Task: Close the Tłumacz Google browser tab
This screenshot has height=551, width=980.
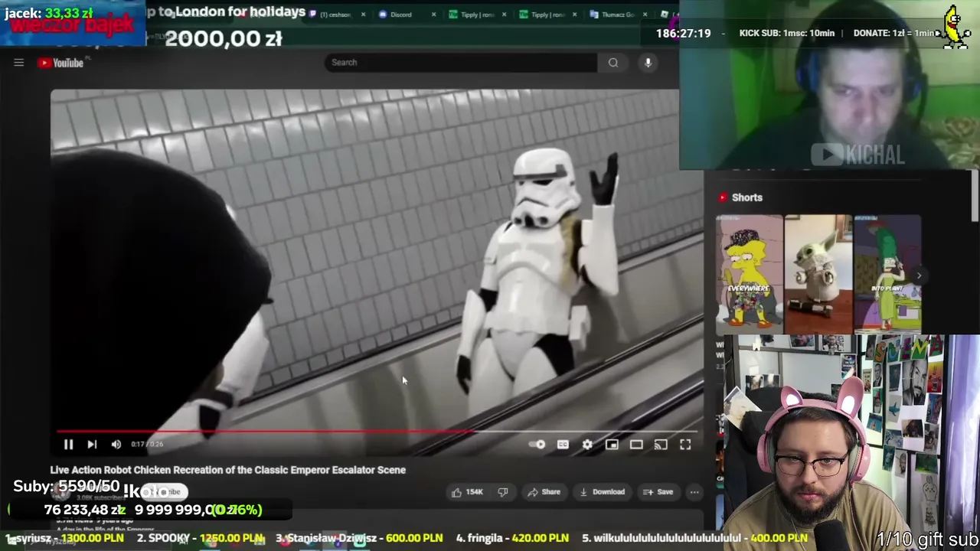Action: (x=645, y=15)
